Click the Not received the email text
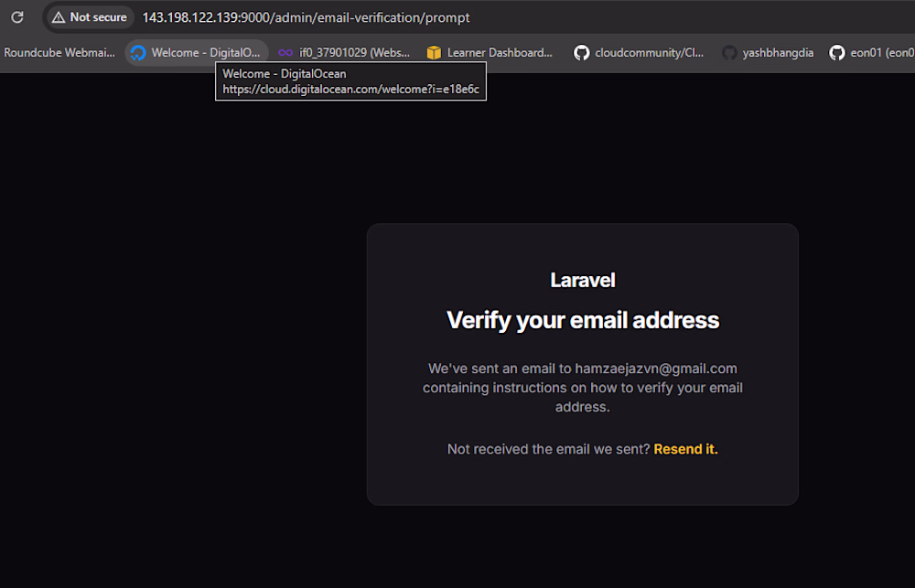This screenshot has width=915, height=588. point(548,449)
